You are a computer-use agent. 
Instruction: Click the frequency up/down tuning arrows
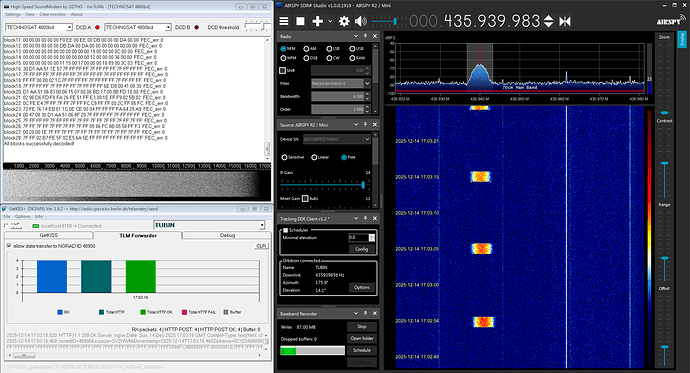[x=548, y=21]
